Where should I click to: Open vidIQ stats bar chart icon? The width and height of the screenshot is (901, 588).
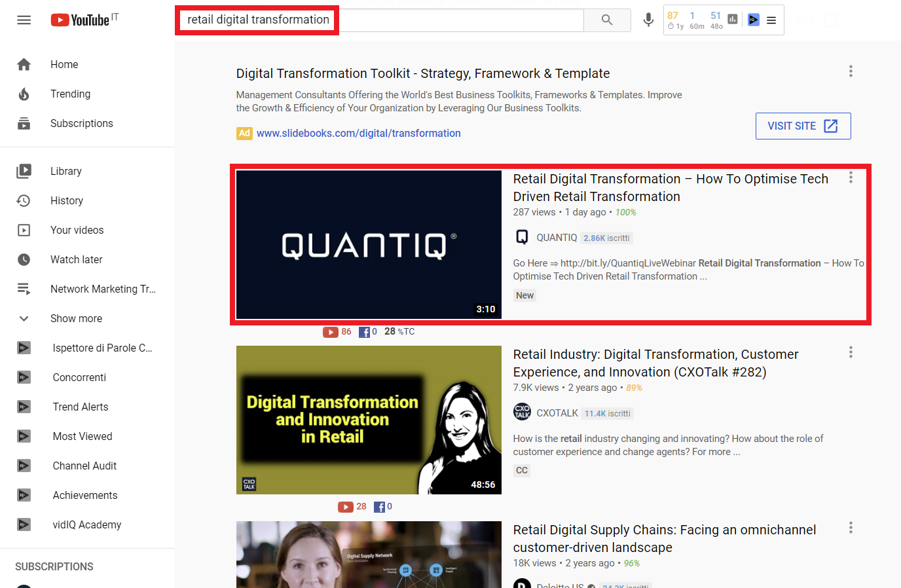click(x=733, y=20)
